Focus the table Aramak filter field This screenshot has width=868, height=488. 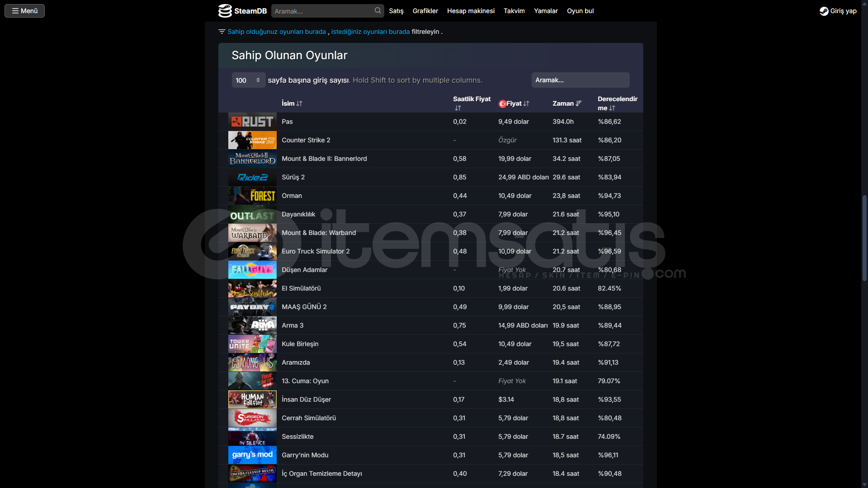click(x=580, y=80)
